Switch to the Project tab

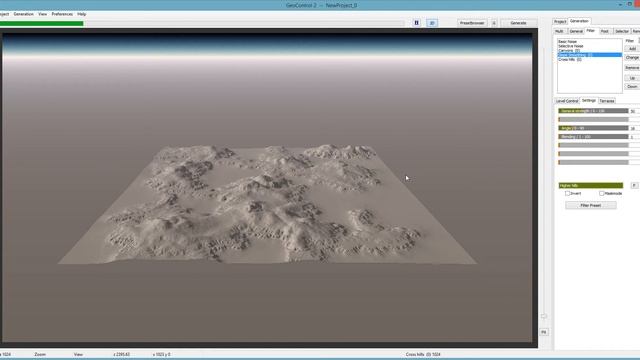560,21
